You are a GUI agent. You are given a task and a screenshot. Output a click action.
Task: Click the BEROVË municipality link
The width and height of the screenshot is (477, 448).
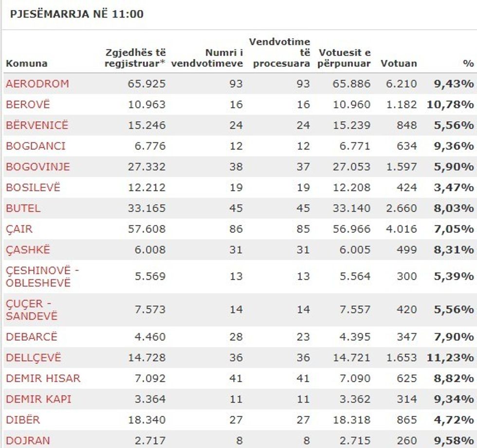point(28,105)
